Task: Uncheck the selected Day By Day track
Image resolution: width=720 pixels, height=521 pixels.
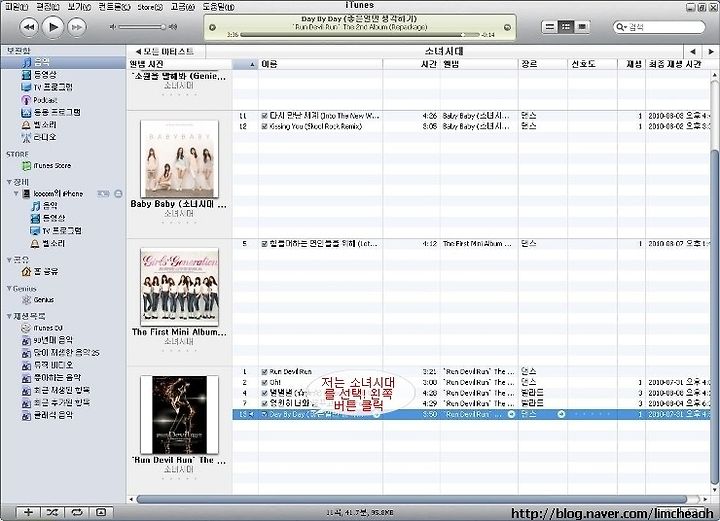Action: tap(264, 414)
